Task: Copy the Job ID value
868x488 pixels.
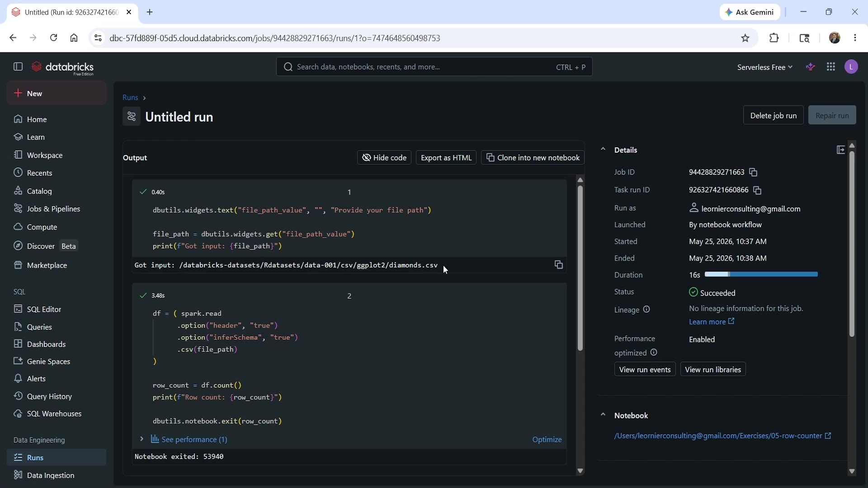Action: point(753,172)
